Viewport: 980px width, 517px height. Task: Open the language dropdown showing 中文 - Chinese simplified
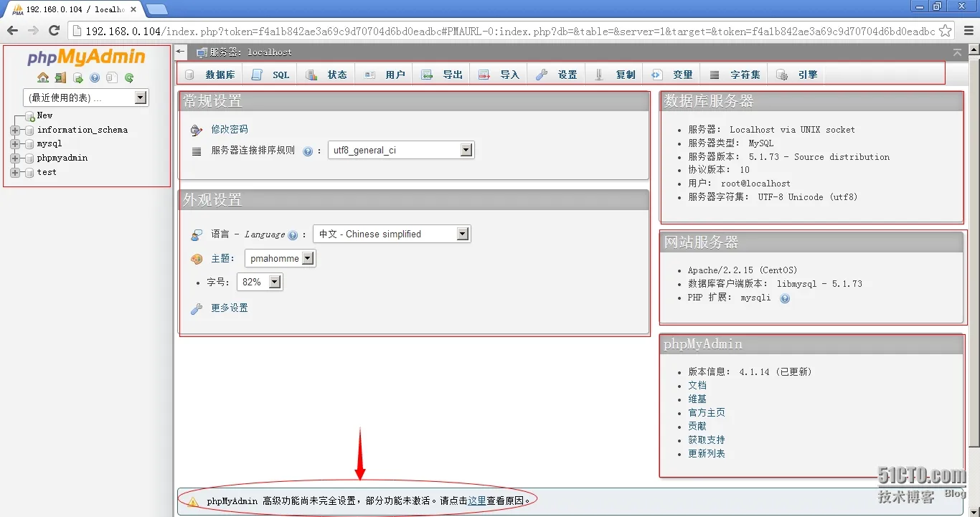392,234
